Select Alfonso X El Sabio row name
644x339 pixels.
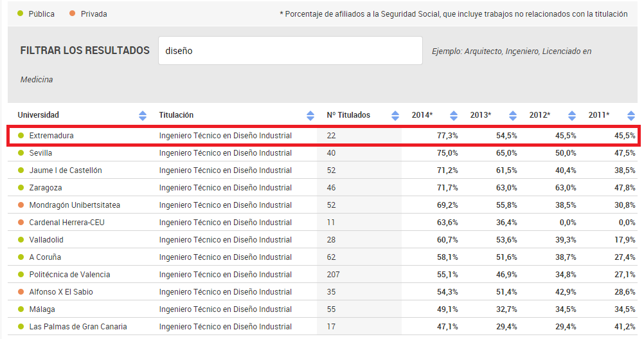(61, 292)
